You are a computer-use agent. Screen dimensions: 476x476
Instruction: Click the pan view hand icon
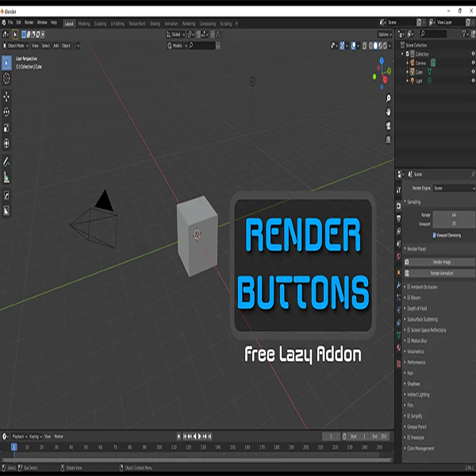tap(388, 112)
